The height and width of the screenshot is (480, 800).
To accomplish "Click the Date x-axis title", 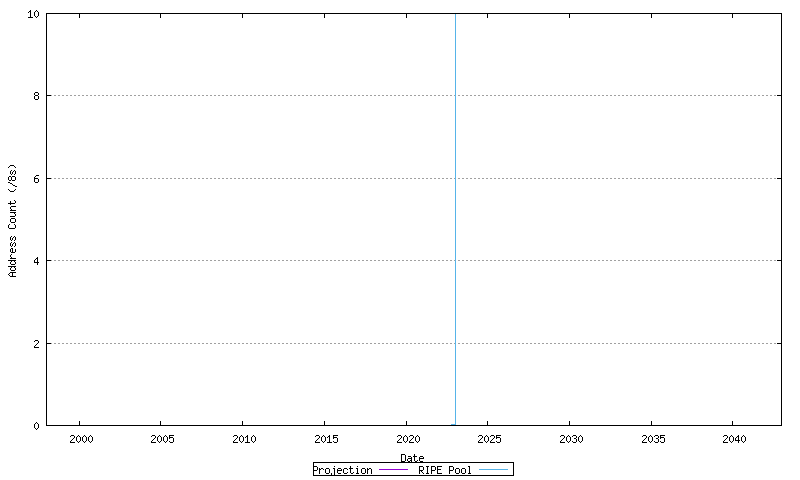I will click(x=412, y=458).
